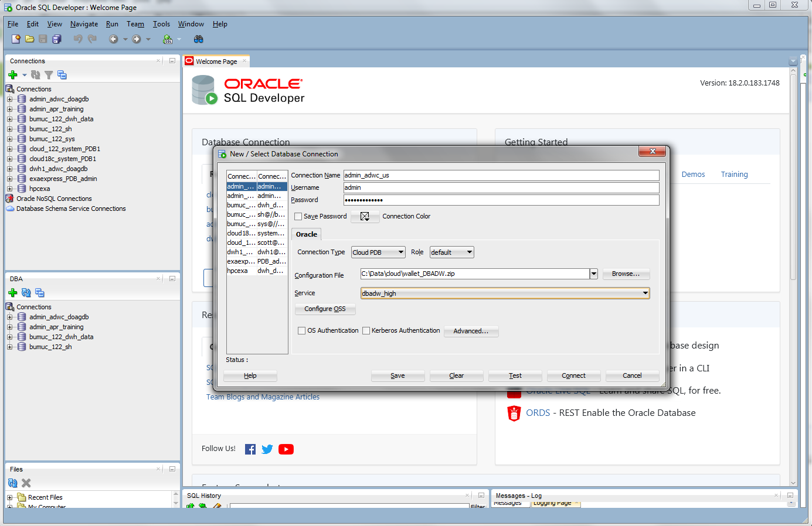Click the binoculars Find DB Object icon
Image resolution: width=812 pixels, height=526 pixels.
tap(199, 39)
